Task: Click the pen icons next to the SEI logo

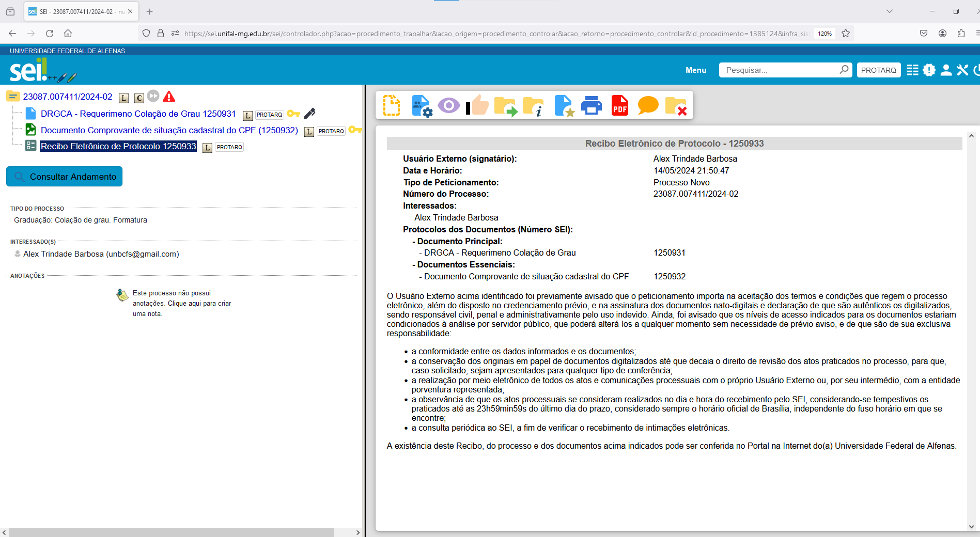Action: click(67, 77)
